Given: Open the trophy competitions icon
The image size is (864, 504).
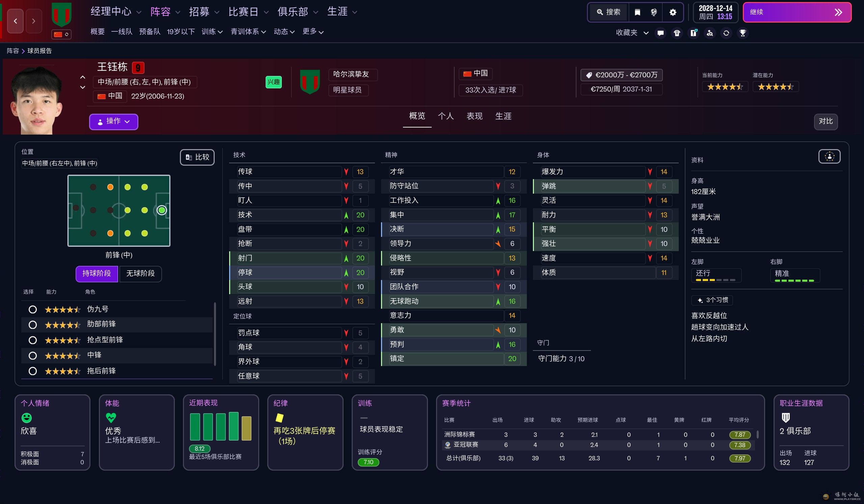Looking at the screenshot, I should (742, 33).
